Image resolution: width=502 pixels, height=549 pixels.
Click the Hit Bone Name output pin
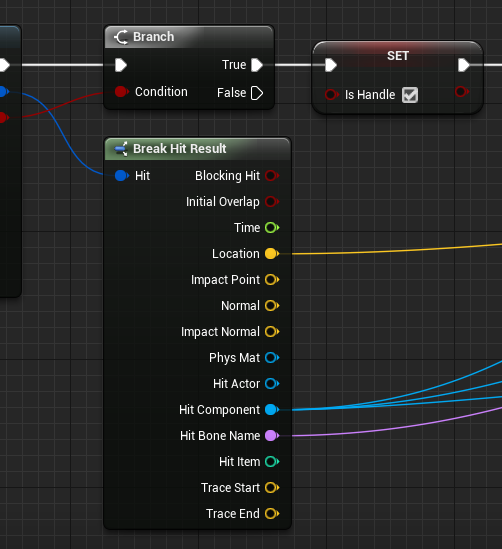coord(272,436)
